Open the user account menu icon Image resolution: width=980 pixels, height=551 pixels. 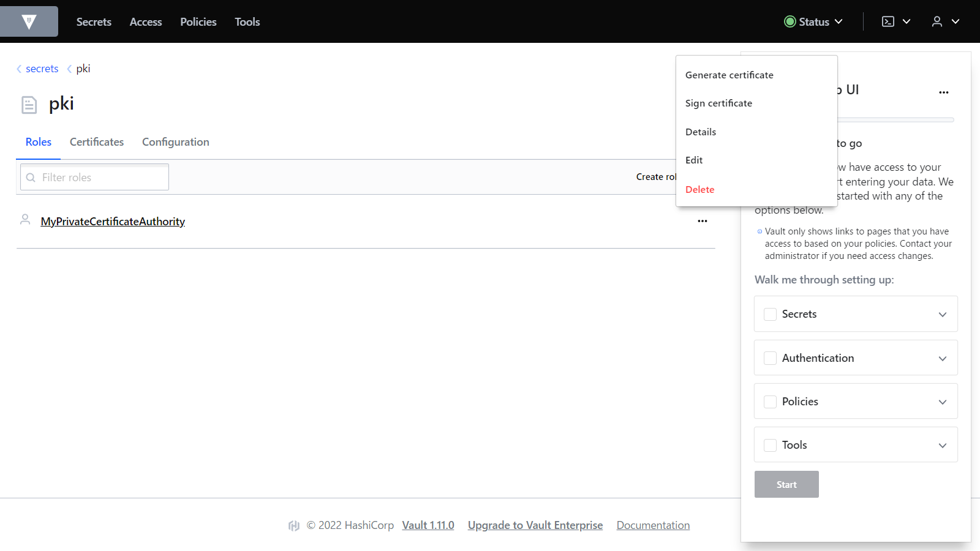tap(937, 21)
